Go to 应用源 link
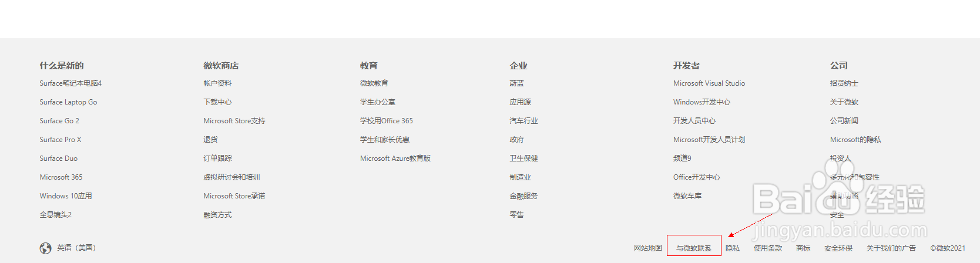This screenshot has height=263, width=980. coord(521,102)
